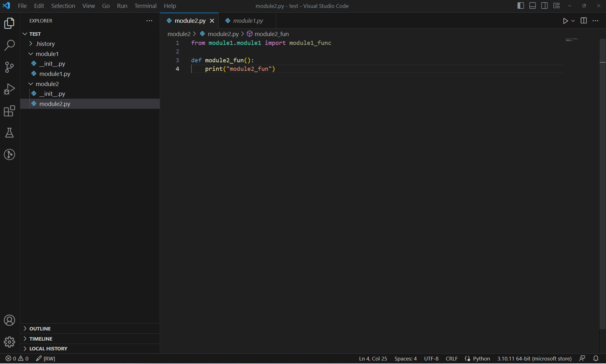Click the [RW] status bar item
The width and height of the screenshot is (606, 364).
coord(46,359)
